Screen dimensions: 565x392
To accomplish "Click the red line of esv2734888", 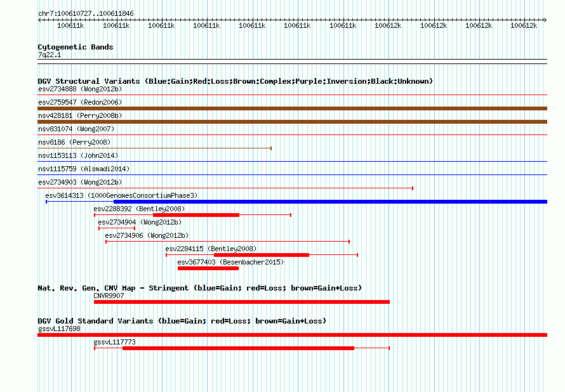I will click(x=292, y=95).
